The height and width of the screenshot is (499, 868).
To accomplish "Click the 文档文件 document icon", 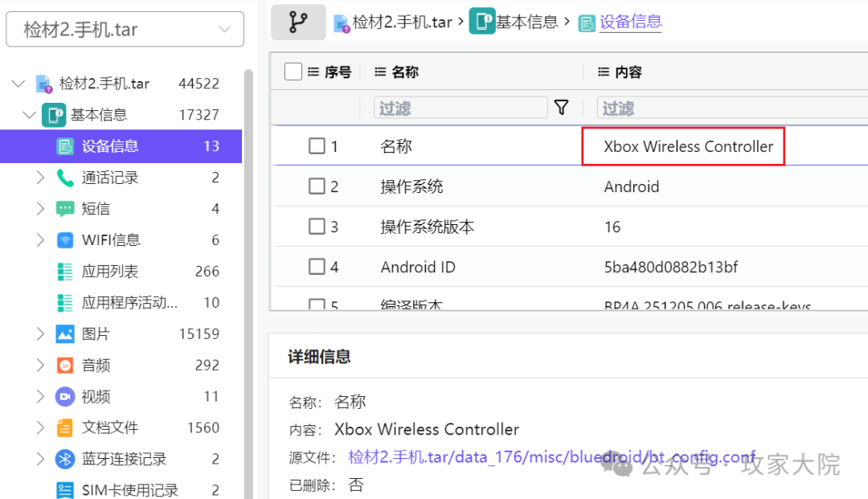I will click(x=65, y=427).
